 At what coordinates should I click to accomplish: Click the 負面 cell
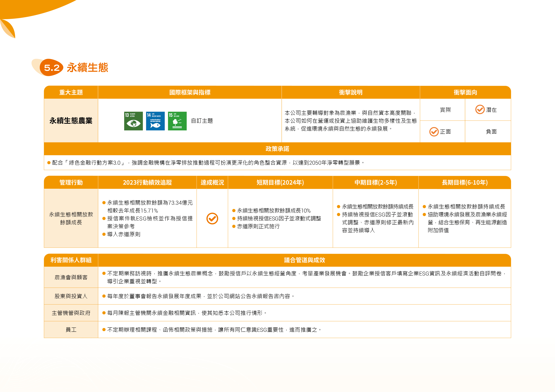pos(488,132)
